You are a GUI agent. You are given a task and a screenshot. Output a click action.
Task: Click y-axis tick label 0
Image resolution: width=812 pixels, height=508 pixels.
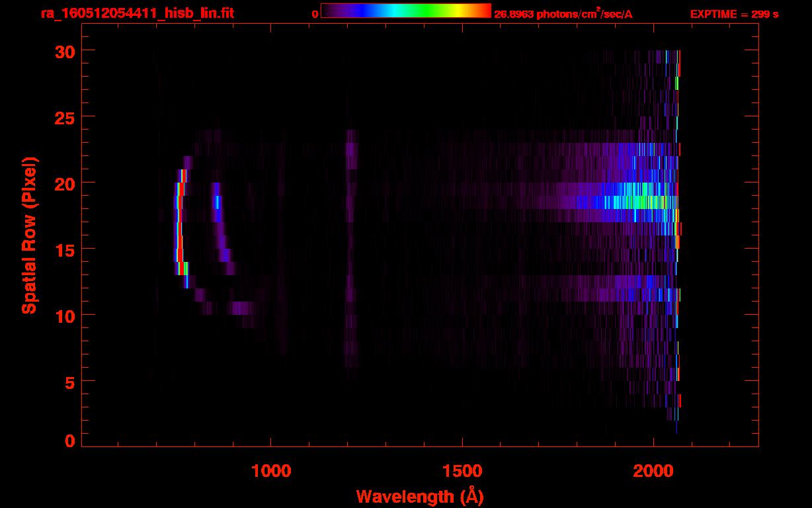tap(69, 441)
